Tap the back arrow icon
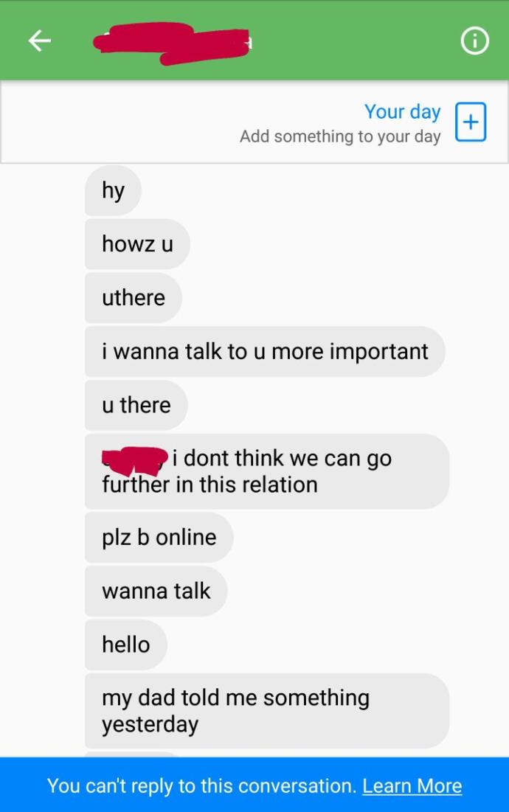The width and height of the screenshot is (509, 812). point(39,41)
